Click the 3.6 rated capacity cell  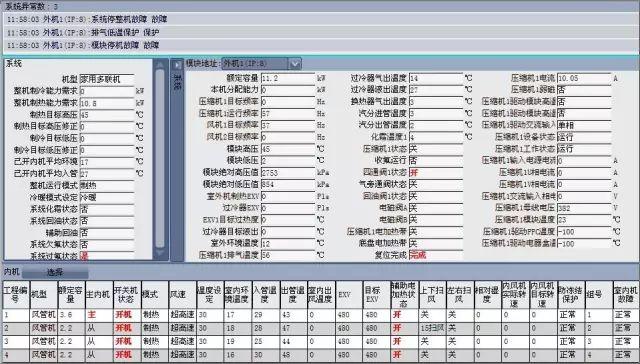coord(71,315)
